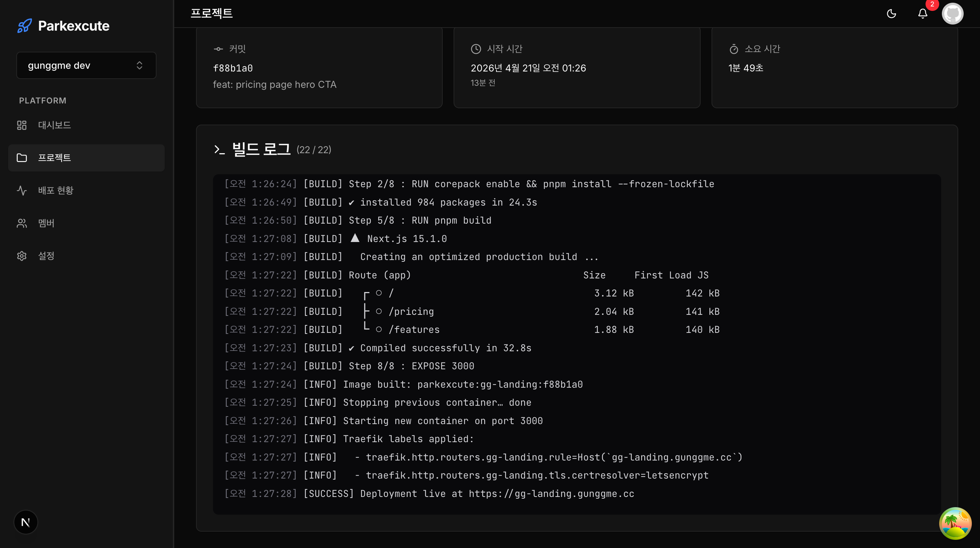Open 설정 via the gear icon

click(22, 256)
